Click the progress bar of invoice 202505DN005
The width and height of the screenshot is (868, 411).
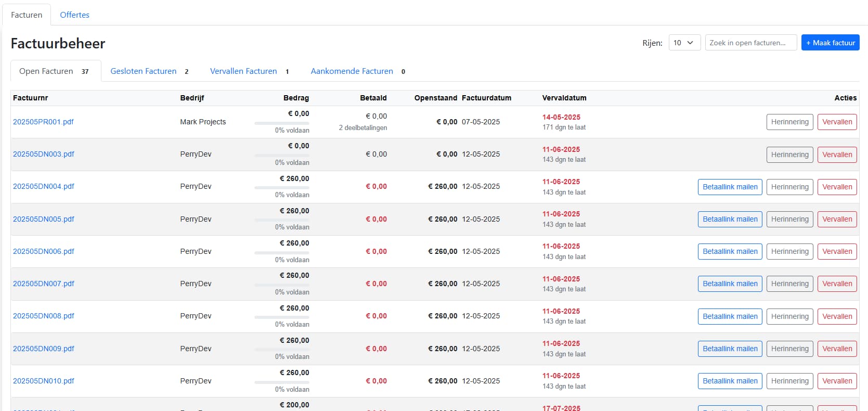click(x=281, y=220)
